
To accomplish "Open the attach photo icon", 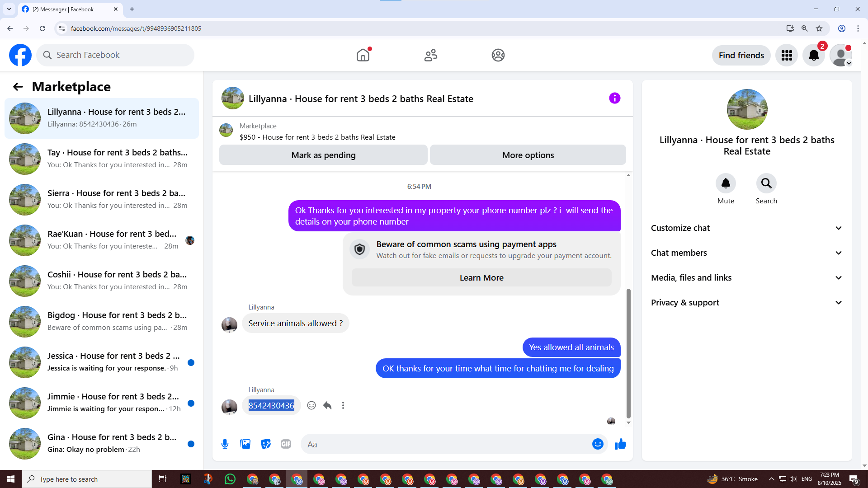I will pyautogui.click(x=245, y=444).
